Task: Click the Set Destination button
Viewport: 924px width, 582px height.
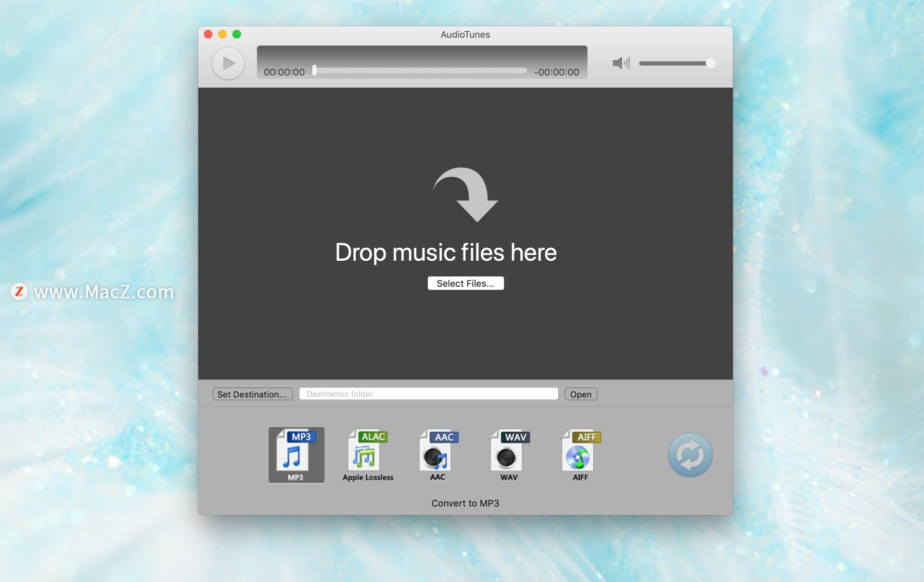Action: click(252, 393)
